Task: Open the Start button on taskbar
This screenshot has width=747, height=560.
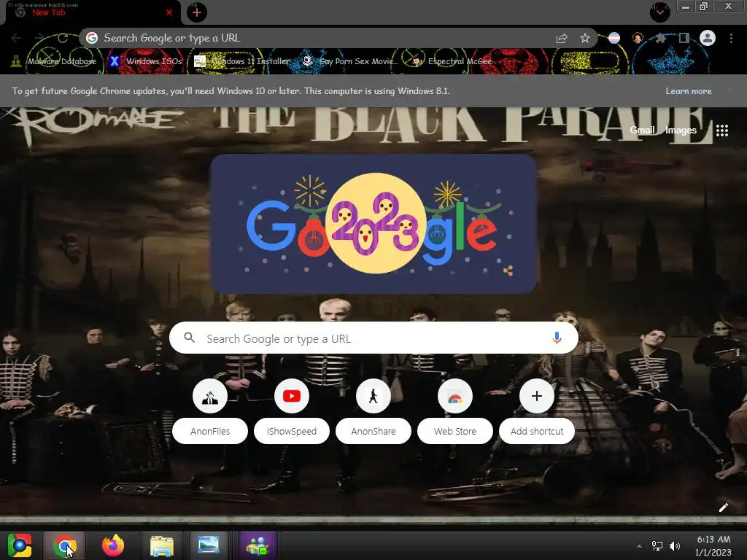Action: click(19, 545)
